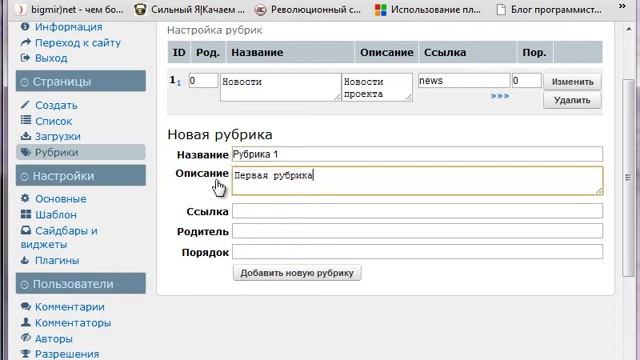
Task: Click the Переход к сайту arrow icon
Action: coord(25,42)
